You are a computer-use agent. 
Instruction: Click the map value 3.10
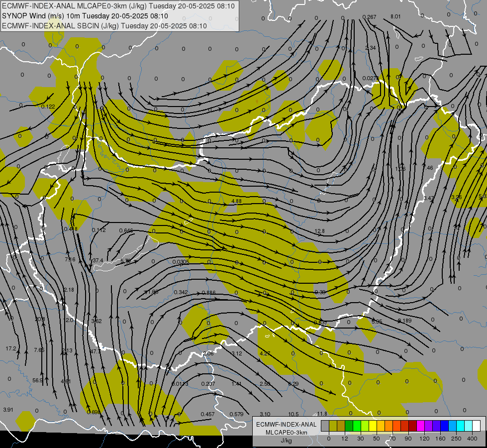265,414
